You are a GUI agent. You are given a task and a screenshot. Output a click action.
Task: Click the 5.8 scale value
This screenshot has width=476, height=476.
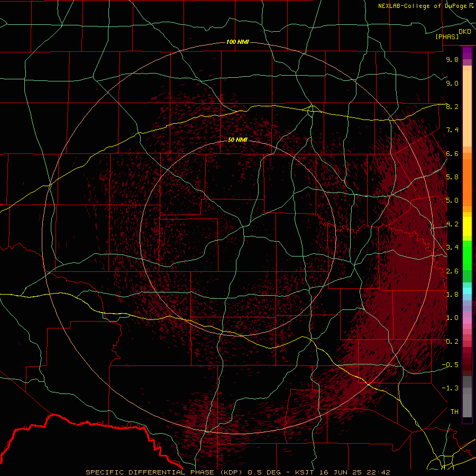[x=452, y=177]
